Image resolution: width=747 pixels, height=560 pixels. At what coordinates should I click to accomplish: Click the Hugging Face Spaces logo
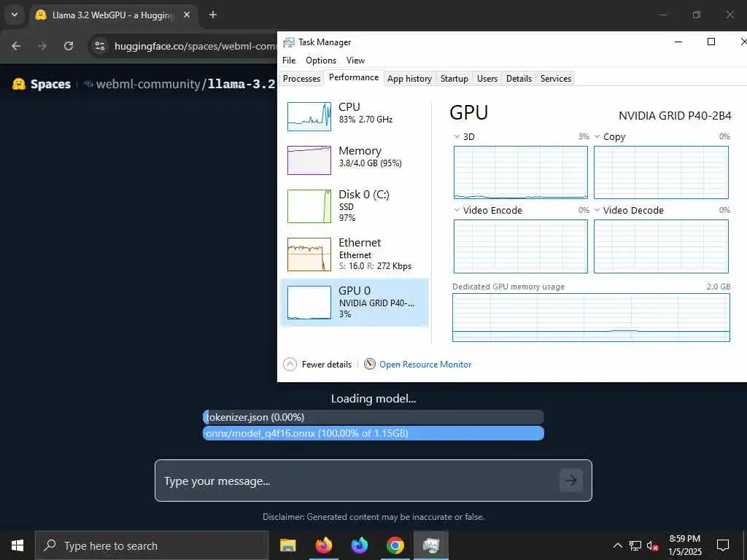click(19, 84)
